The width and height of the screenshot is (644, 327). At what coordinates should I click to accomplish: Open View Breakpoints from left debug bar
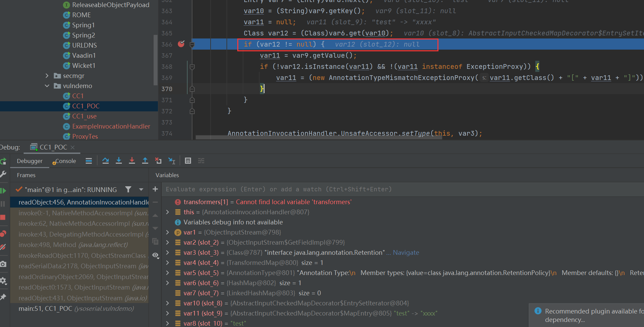[x=3, y=234]
